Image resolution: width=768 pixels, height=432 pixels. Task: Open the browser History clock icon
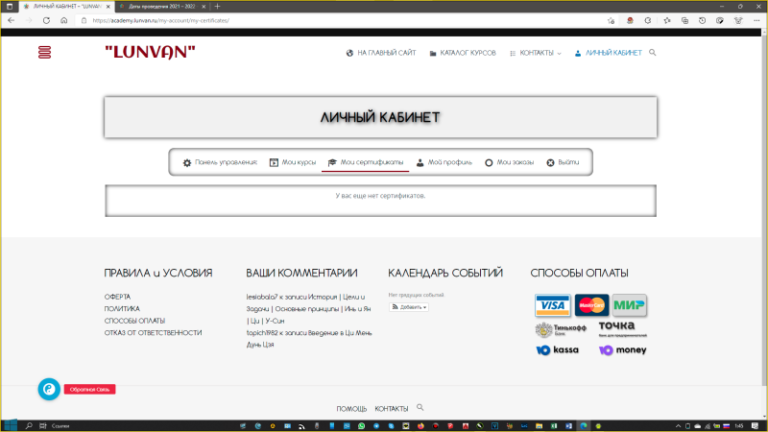(x=702, y=21)
